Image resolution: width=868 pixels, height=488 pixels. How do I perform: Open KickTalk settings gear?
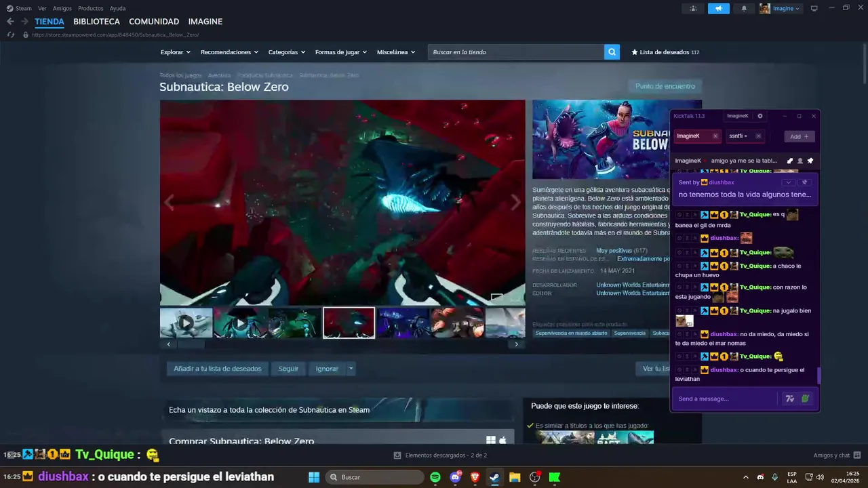[x=759, y=116]
